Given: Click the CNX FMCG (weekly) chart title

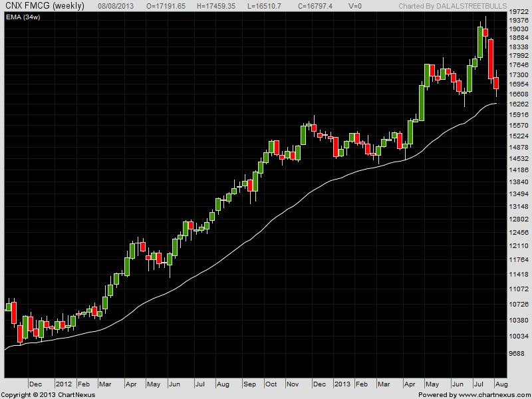Looking at the screenshot, I should tap(45, 6).
